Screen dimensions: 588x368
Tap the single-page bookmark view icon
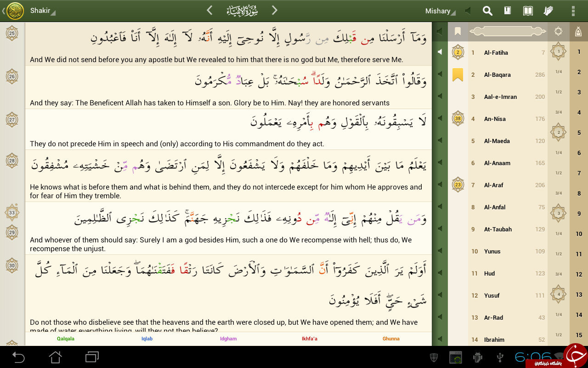click(508, 11)
